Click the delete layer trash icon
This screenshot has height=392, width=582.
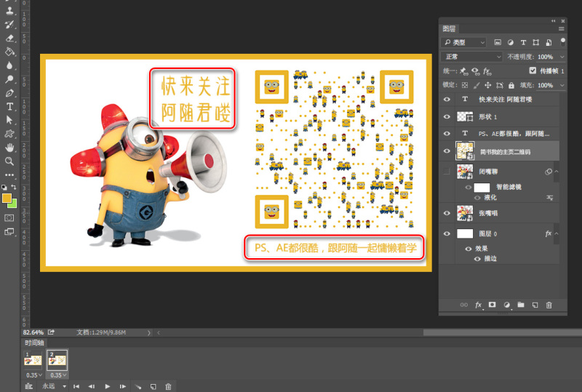[549, 305]
